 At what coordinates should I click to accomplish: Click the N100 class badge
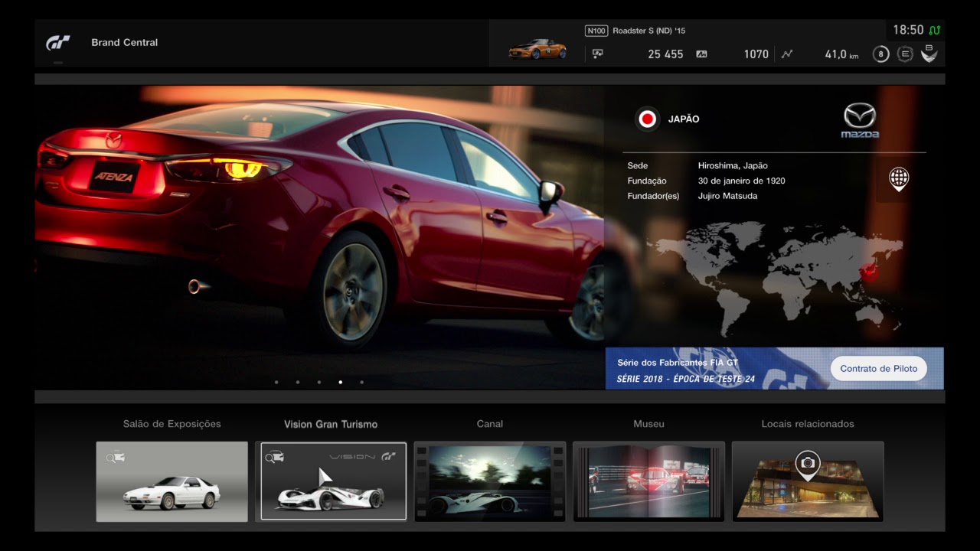pos(596,31)
